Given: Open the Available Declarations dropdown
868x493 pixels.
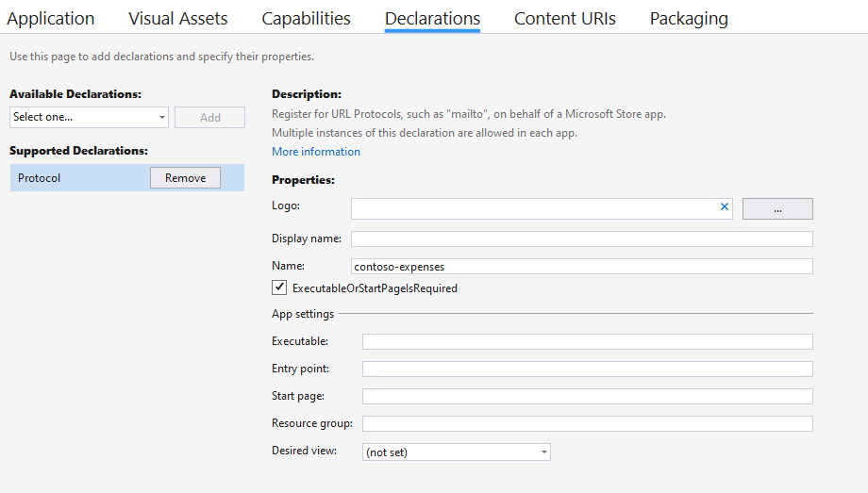Looking at the screenshot, I should click(x=89, y=117).
